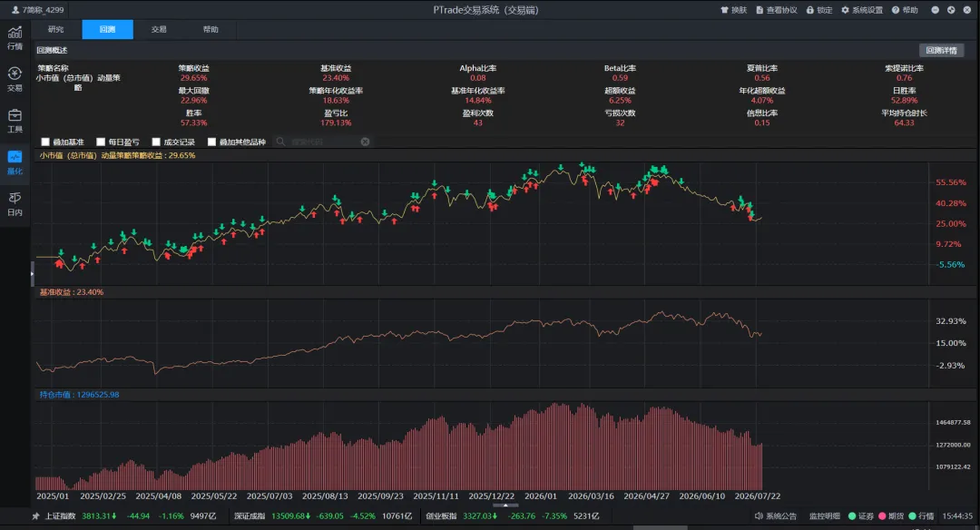Screen dimensions: 980x530
Task: Expand the small triangle above the ticker bar
Action: [x=505, y=505]
